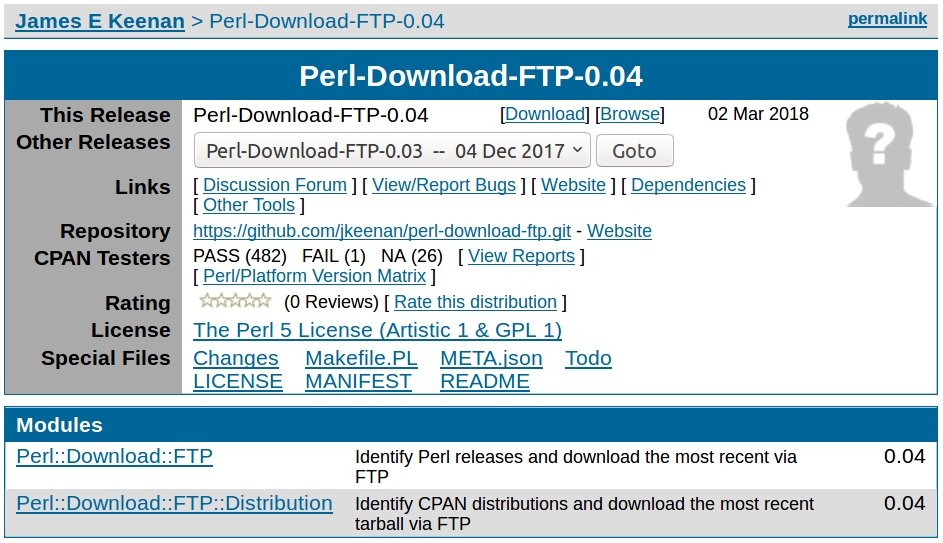Open the Changes file
The height and width of the screenshot is (543, 943).
click(236, 358)
